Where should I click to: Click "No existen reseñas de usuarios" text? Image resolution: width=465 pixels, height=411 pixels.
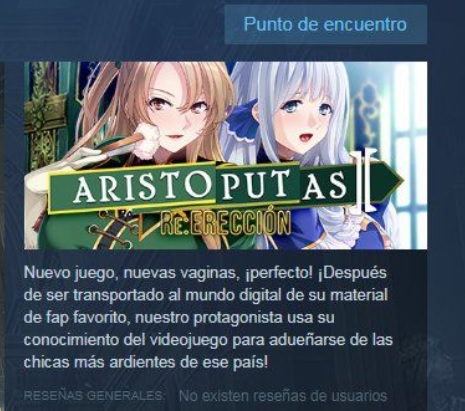[283, 396]
